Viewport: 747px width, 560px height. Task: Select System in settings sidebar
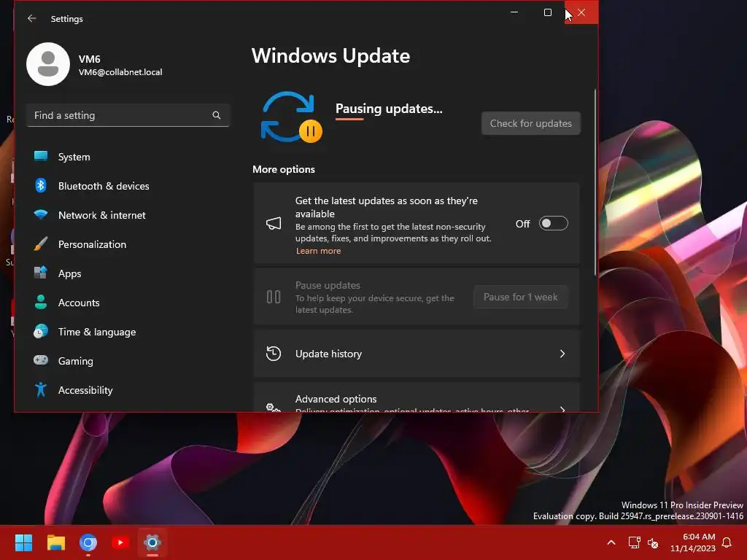coord(128,157)
